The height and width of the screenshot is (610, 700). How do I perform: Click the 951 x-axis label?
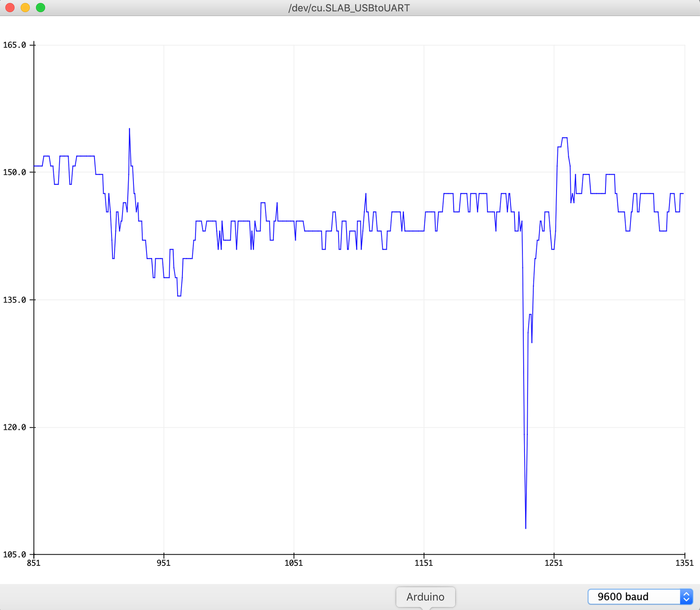(164, 563)
